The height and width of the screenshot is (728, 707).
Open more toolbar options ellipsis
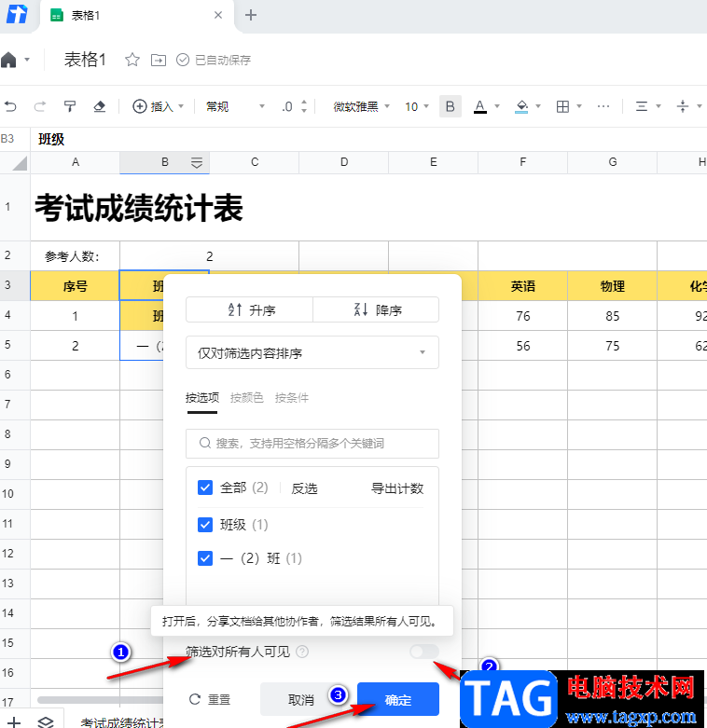pos(603,107)
